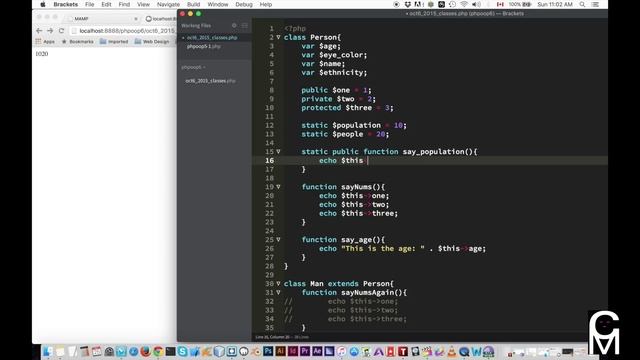
Task: Collapse class Man fold arrow on line 30
Action: point(278,283)
